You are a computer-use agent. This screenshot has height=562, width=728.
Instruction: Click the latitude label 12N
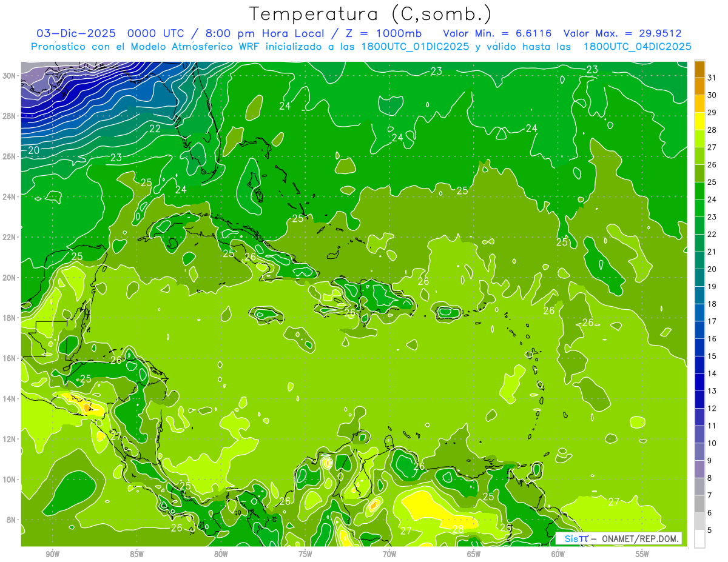[x=9, y=439]
